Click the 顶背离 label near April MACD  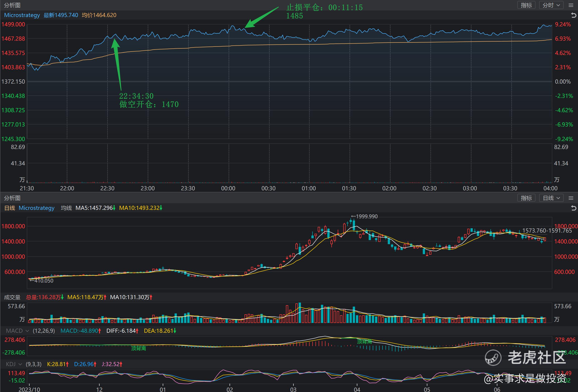pos(364,342)
